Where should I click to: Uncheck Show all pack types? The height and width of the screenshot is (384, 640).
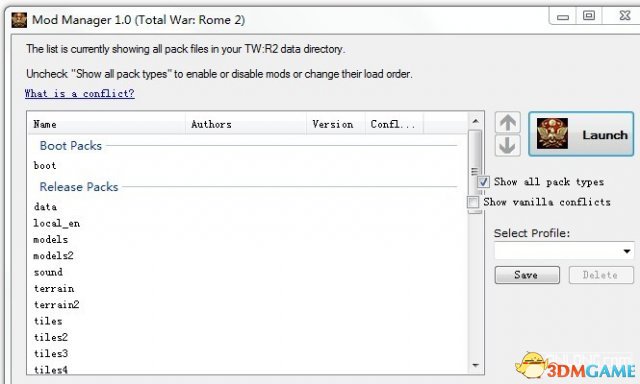pos(483,182)
